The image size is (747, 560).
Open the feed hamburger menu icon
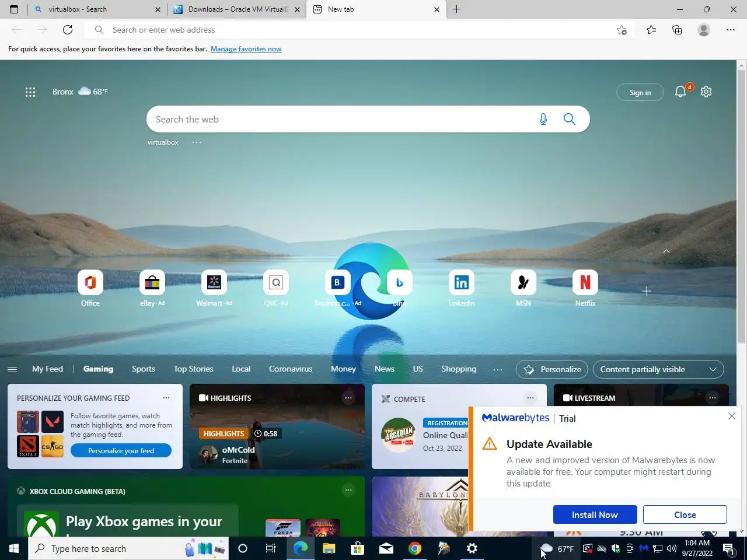(12, 369)
